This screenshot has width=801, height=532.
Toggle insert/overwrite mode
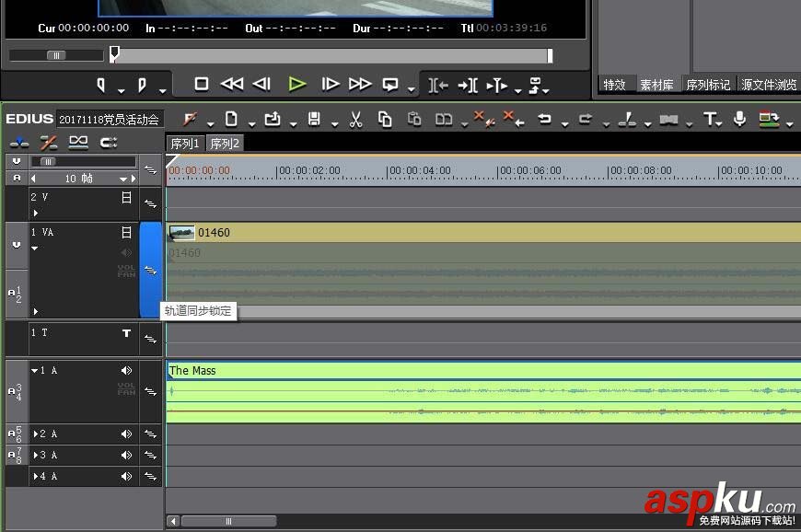coord(19,143)
